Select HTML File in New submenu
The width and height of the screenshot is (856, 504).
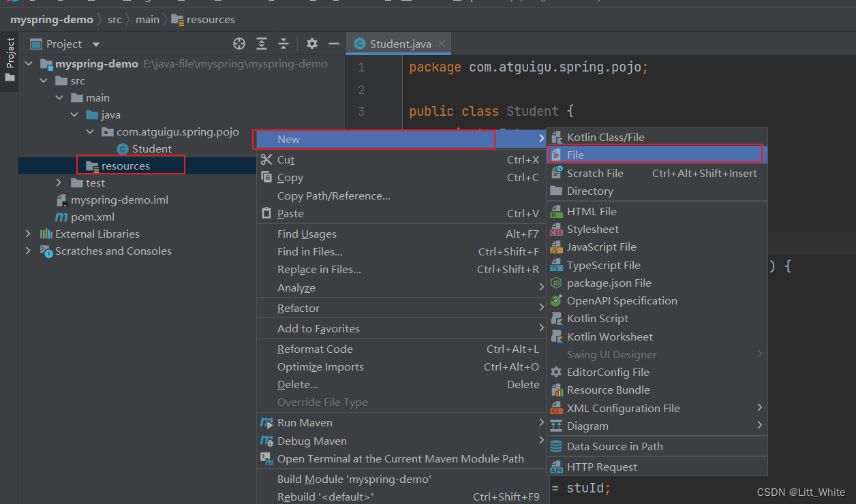[658, 212]
